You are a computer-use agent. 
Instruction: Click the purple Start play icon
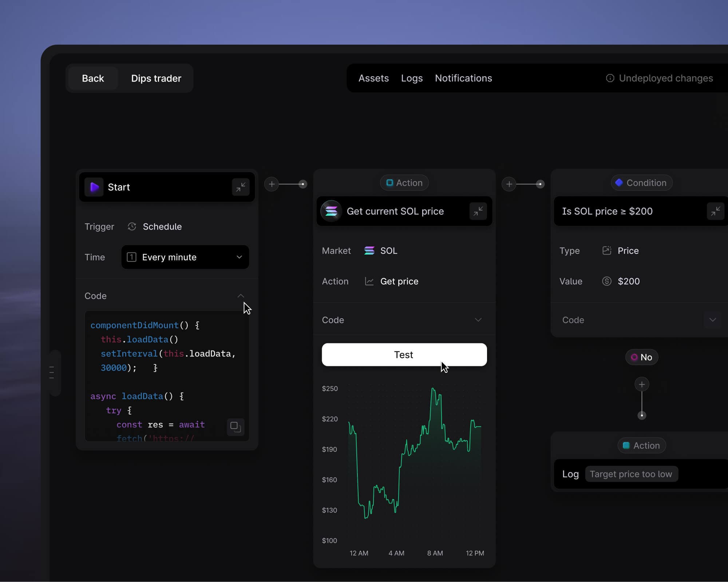(x=94, y=187)
